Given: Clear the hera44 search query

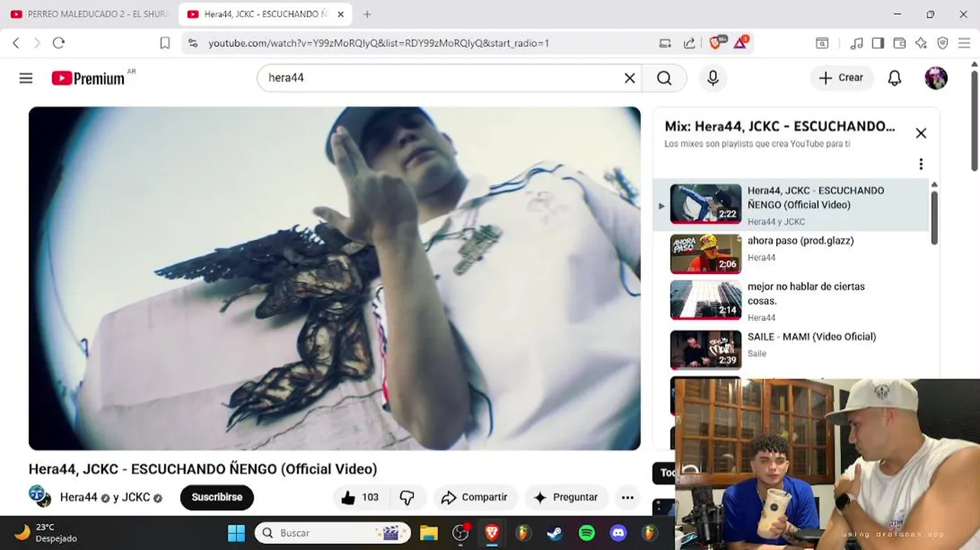Looking at the screenshot, I should coord(630,78).
